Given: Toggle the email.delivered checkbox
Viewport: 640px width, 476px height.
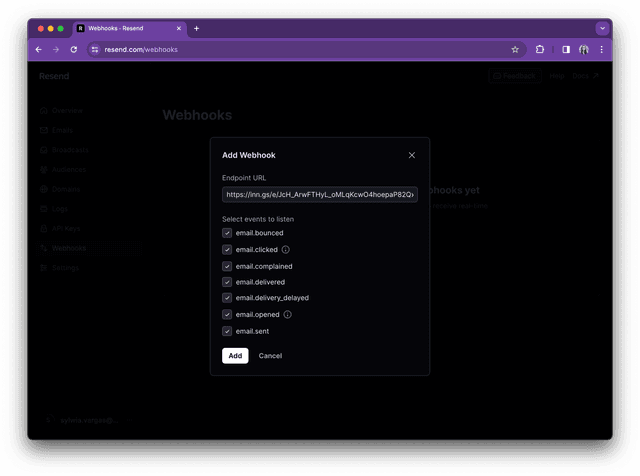Looking at the screenshot, I should [x=227, y=282].
